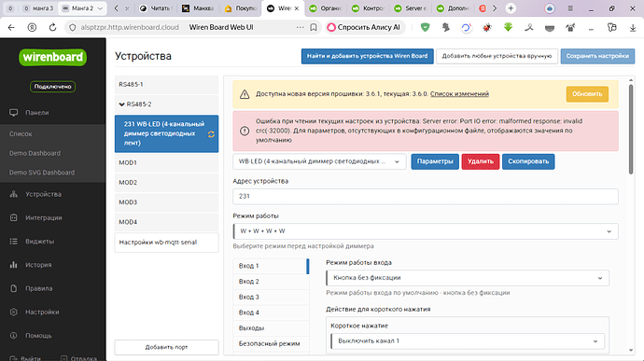
Task: Open Устройства in sidebar
Action: click(x=43, y=194)
